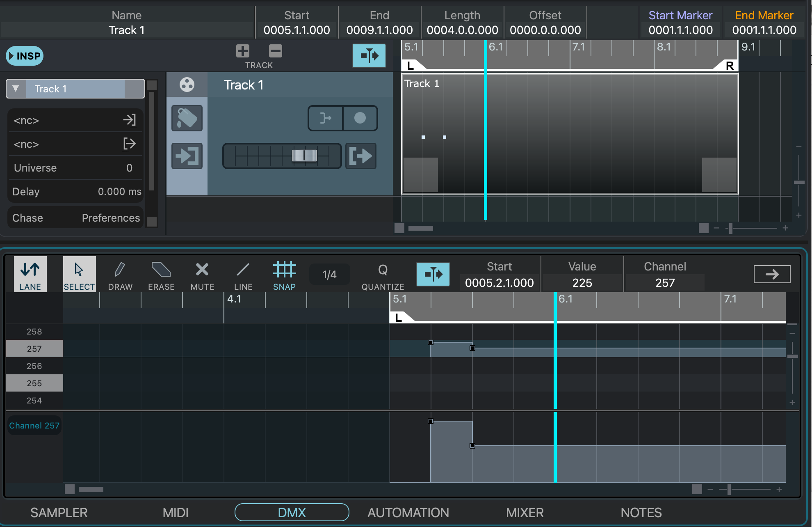Image resolution: width=812 pixels, height=527 pixels.
Task: Select the Draw tool in the DMX editor
Action: click(x=120, y=274)
